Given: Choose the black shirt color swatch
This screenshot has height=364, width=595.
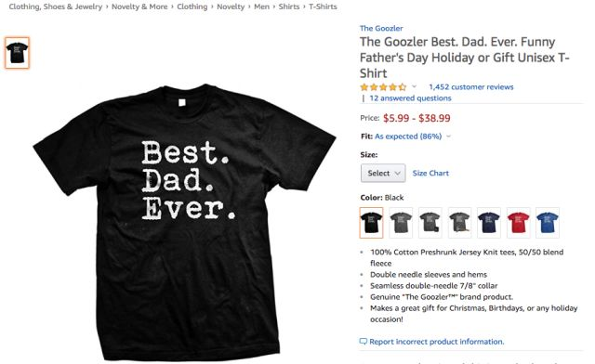Looking at the screenshot, I should pyautogui.click(x=371, y=223).
